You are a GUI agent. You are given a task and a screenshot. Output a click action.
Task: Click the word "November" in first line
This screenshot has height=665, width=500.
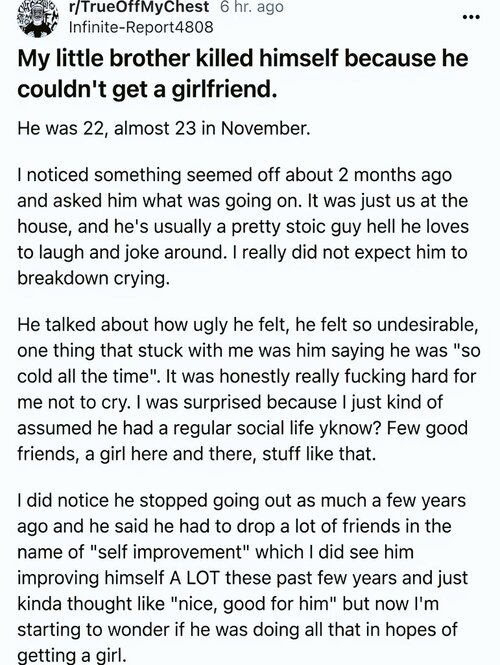265,129
